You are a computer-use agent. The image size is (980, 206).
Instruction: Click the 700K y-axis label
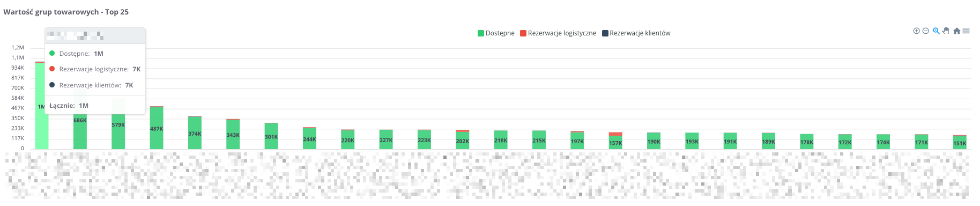[x=18, y=88]
